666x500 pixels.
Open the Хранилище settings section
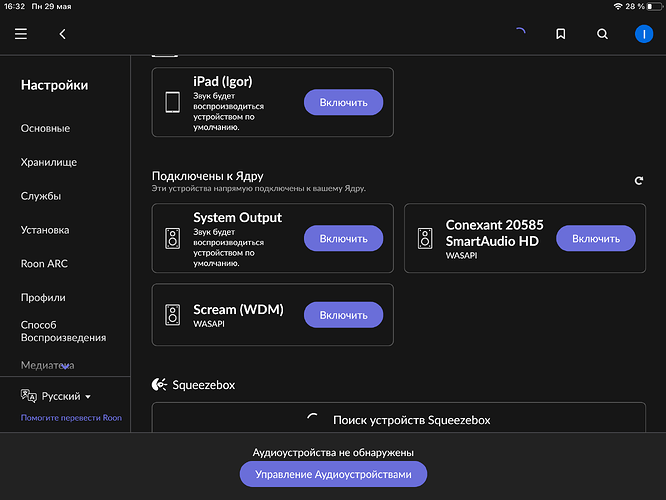coord(49,162)
